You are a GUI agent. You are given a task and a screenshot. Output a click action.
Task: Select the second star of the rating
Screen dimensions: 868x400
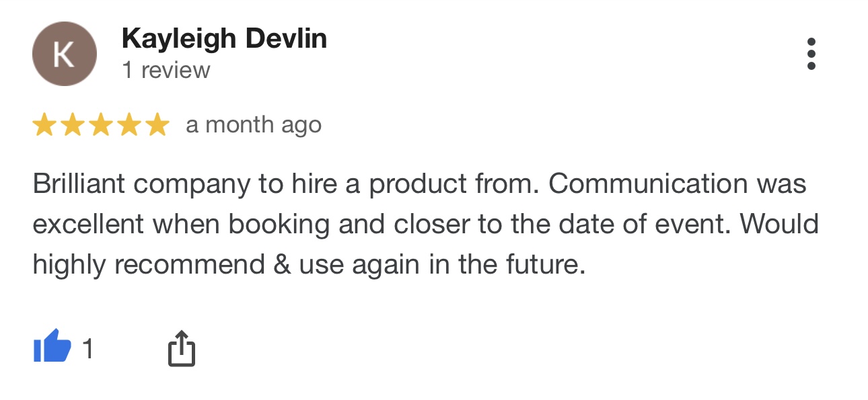73,125
